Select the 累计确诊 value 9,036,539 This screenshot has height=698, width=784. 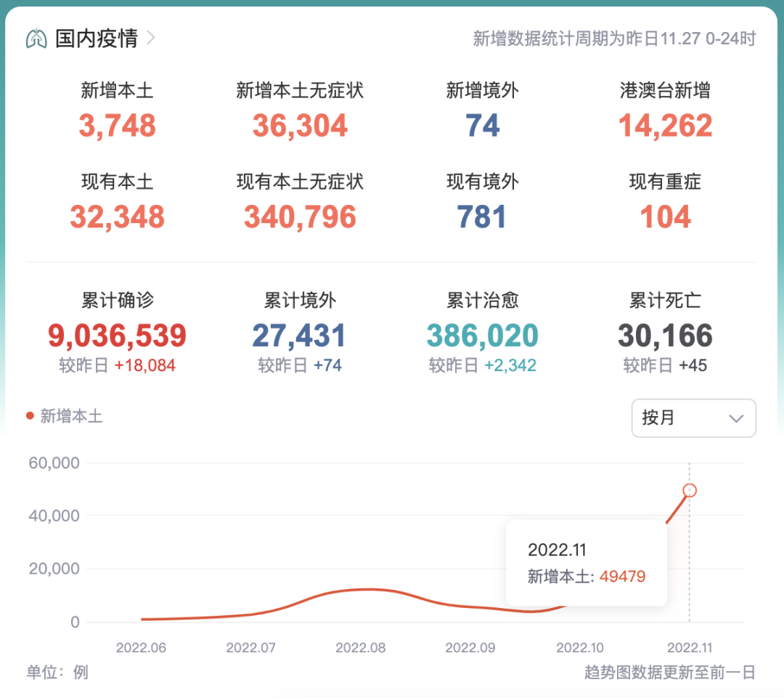pyautogui.click(x=117, y=336)
